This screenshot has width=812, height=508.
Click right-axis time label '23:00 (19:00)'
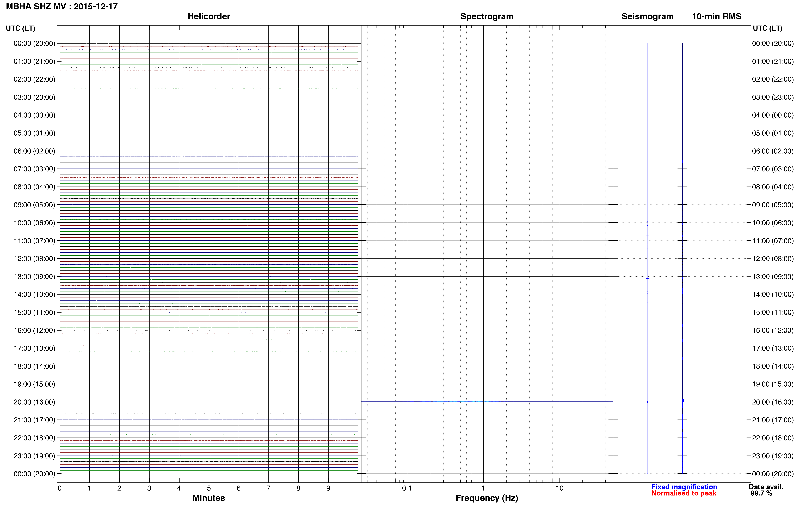coord(773,456)
